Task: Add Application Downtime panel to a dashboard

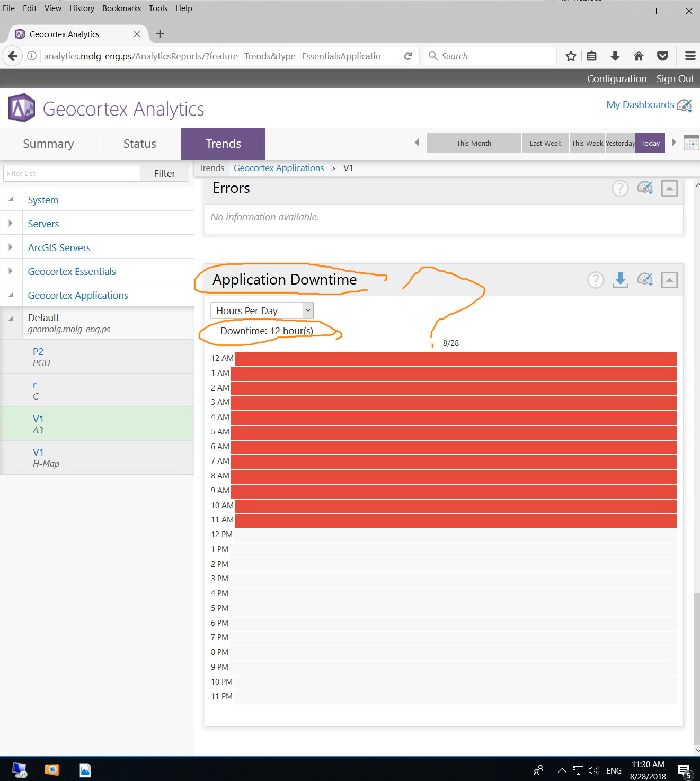Action: tap(645, 280)
